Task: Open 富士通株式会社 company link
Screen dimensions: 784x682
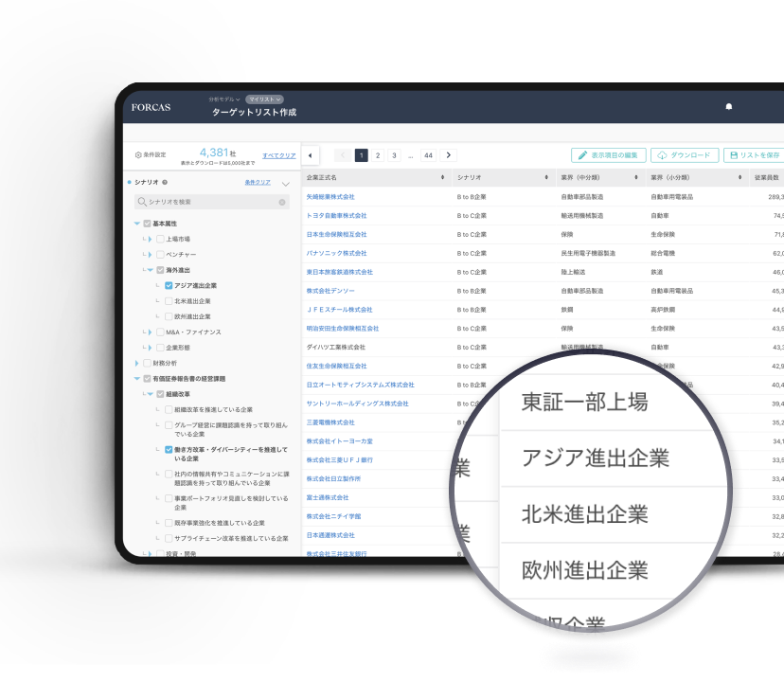Action: (328, 498)
